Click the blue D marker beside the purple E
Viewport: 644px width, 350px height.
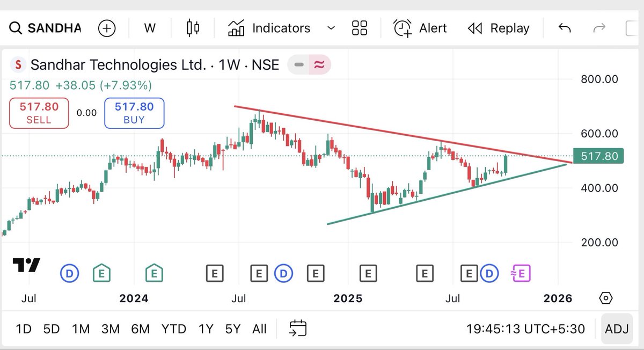click(489, 274)
